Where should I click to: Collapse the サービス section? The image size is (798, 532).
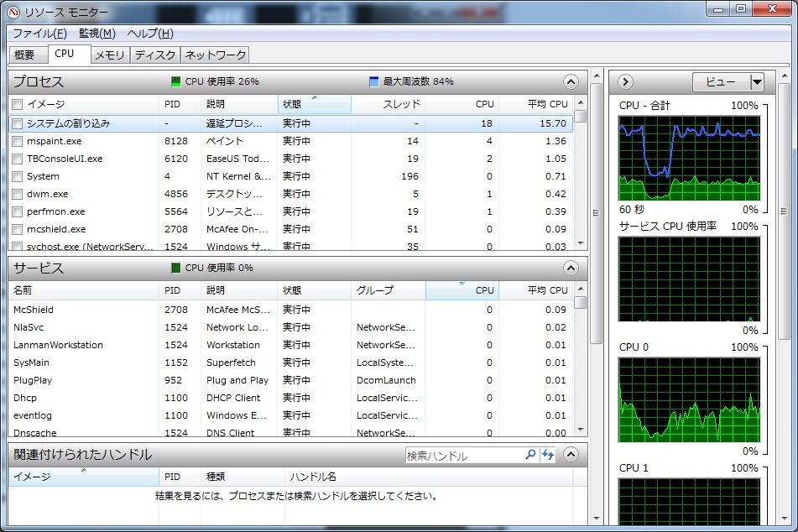[571, 268]
